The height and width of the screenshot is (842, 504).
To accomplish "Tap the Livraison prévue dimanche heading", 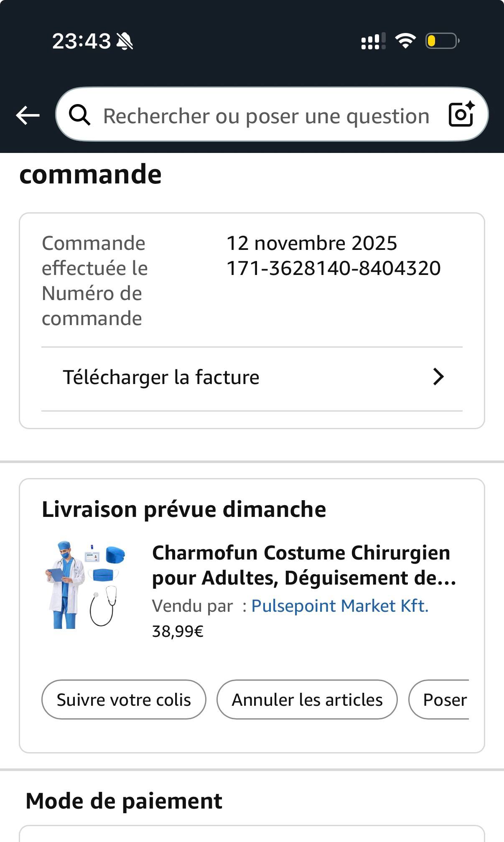I will (184, 509).
